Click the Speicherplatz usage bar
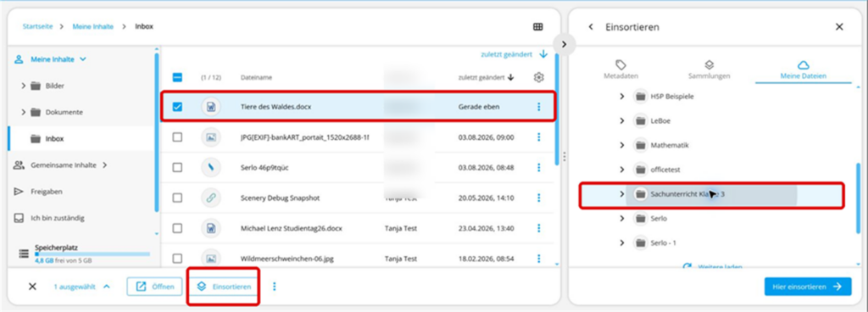868x312 pixels. click(92, 253)
